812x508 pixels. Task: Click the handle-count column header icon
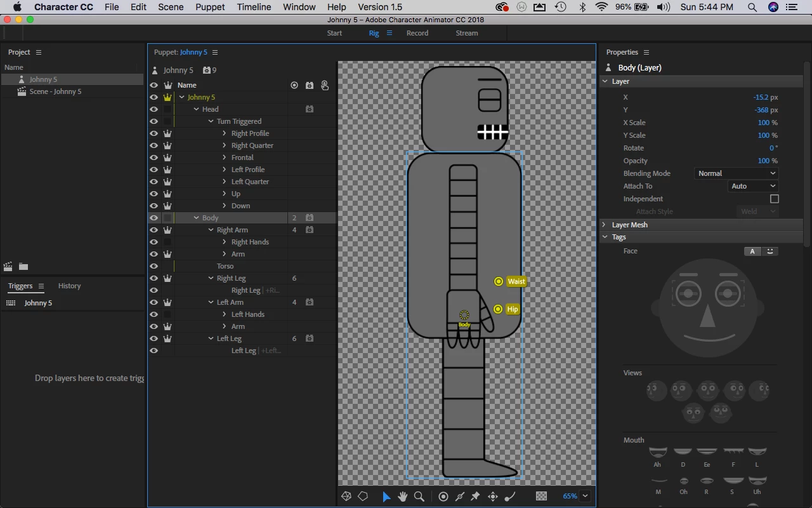click(x=294, y=85)
